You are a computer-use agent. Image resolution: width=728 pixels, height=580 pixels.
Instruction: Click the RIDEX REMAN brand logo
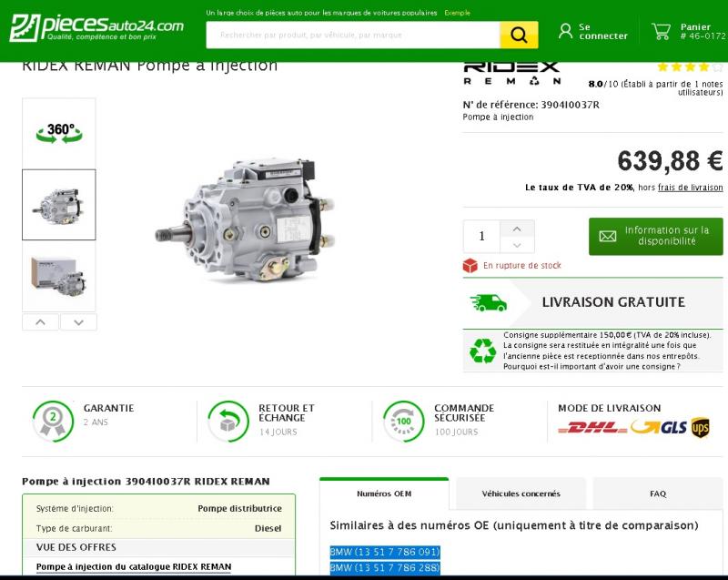click(511, 73)
